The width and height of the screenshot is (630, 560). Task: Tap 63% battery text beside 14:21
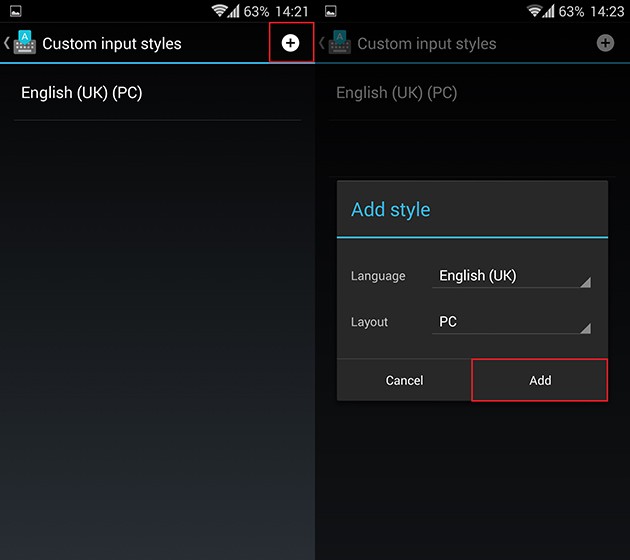256,11
